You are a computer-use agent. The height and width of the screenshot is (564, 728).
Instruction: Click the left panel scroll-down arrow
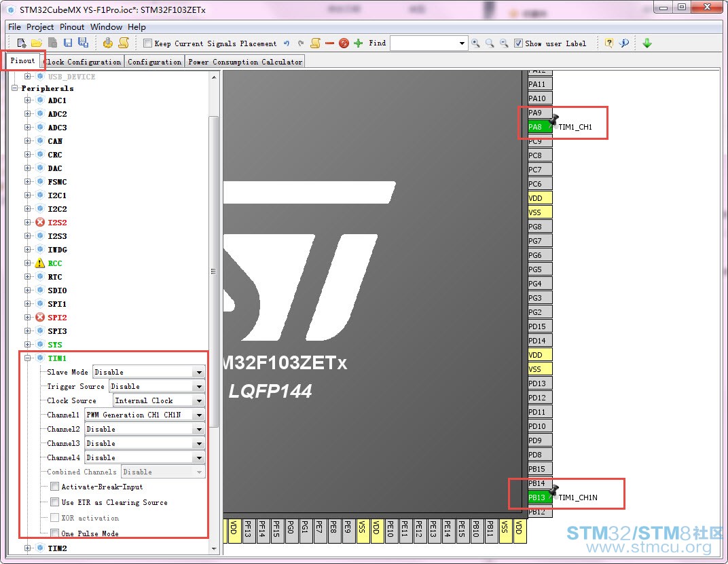pos(213,548)
